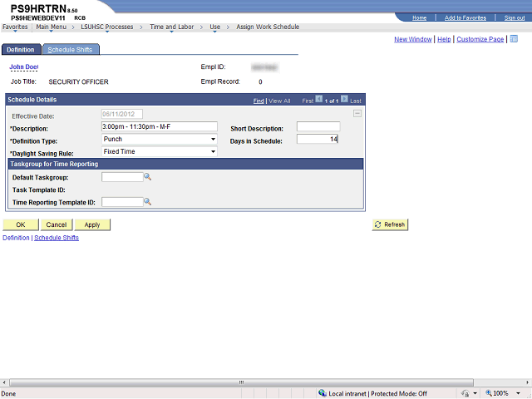The width and height of the screenshot is (532, 399).
Task: Click Assign Work Schedule breadcrumb
Action: 268,27
